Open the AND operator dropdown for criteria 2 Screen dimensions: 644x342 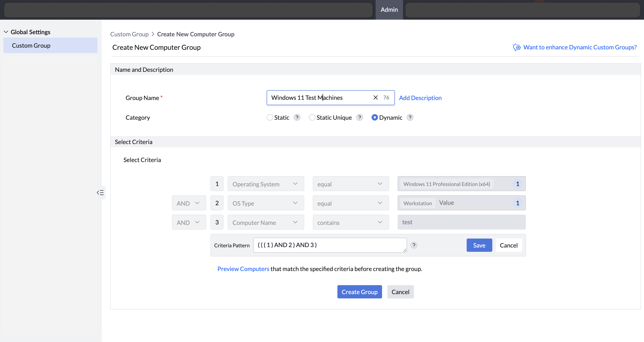[189, 203]
